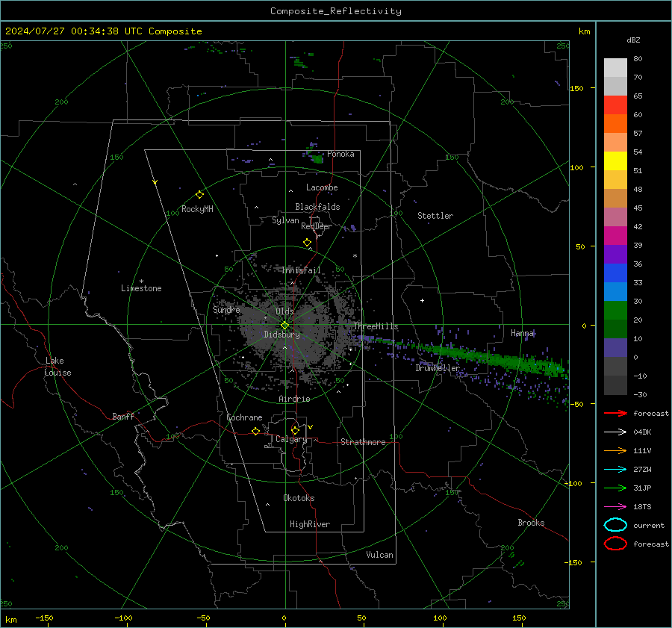Click the green echo cluster left of Ponoka
672x628 pixels.
tap(317, 159)
